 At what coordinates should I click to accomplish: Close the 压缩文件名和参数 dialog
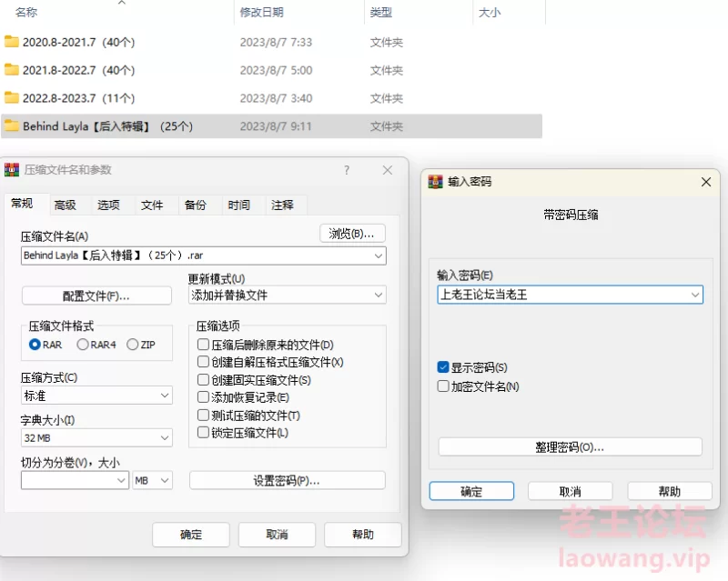[388, 170]
